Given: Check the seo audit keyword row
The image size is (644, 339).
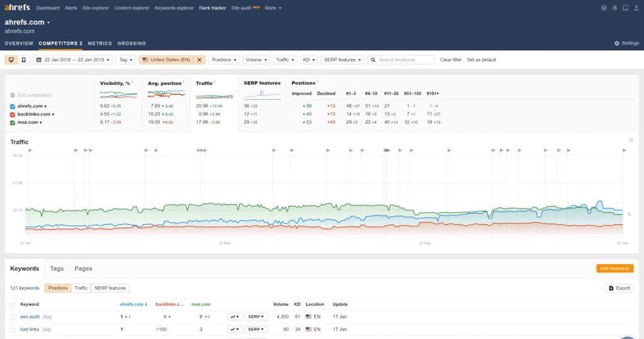Looking at the screenshot, I should click(12, 317).
